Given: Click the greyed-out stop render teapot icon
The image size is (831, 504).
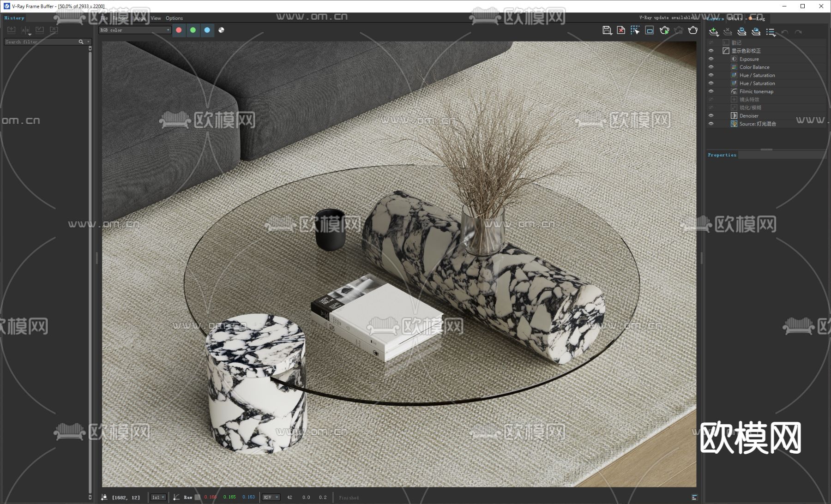Looking at the screenshot, I should click(x=679, y=30).
